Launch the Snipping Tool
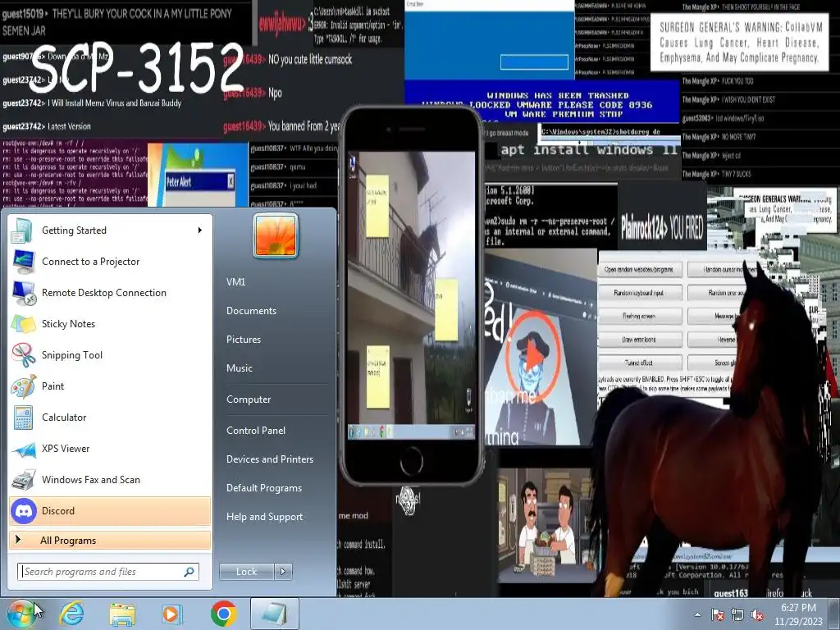840x630 pixels. pyautogui.click(x=110, y=354)
